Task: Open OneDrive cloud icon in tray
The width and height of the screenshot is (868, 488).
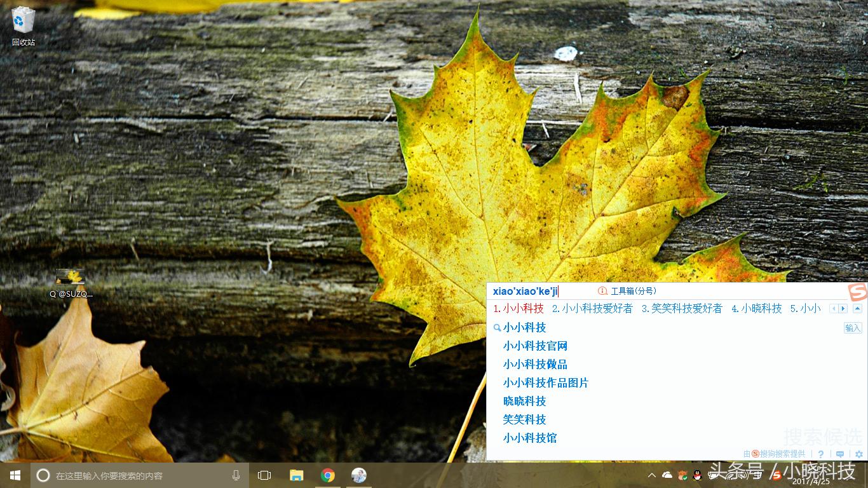Action: [667, 475]
